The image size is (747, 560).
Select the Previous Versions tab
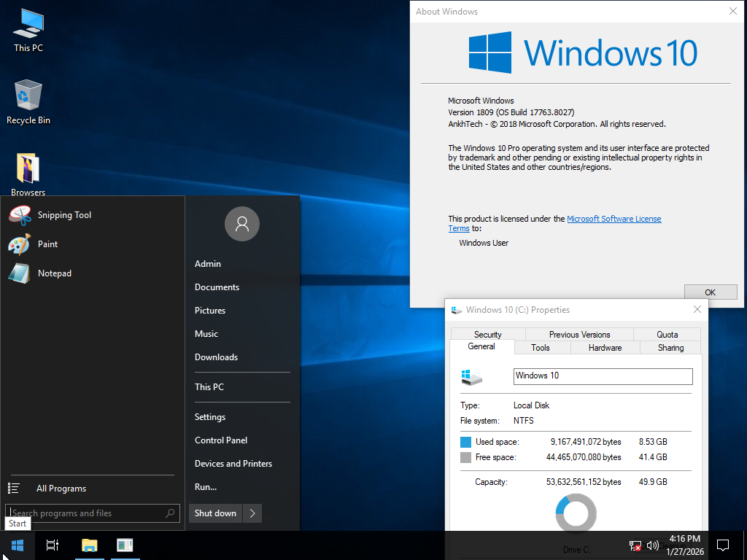point(579,334)
